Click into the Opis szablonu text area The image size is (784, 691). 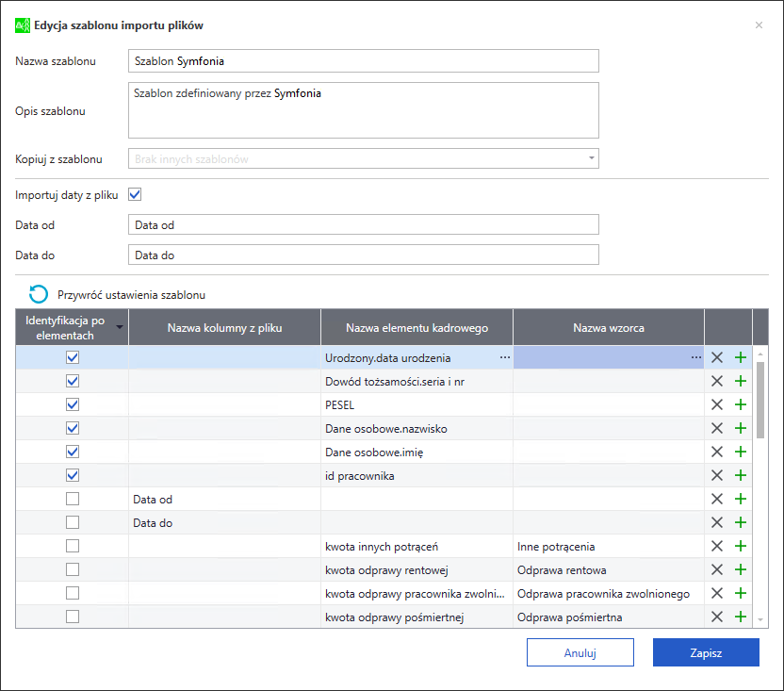tap(364, 110)
